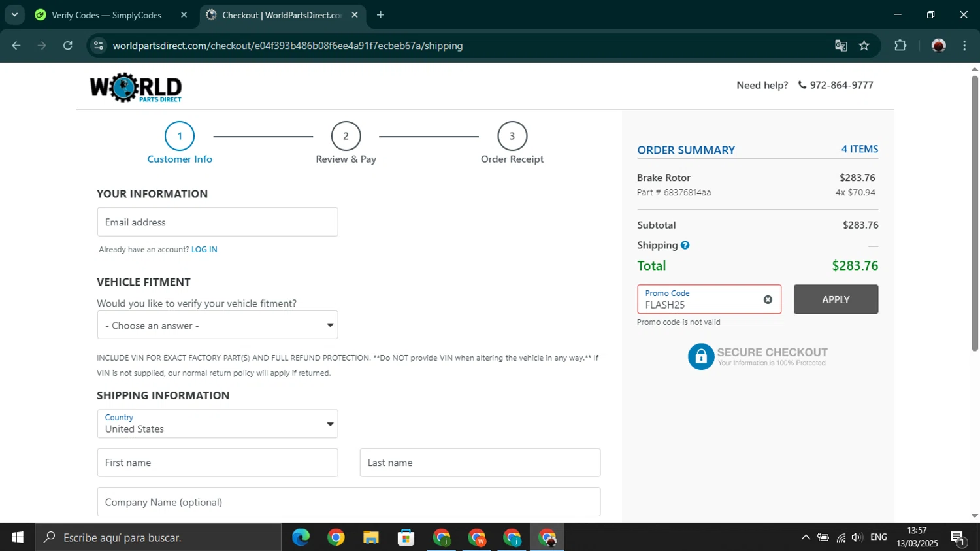Click the Last name field
The height and width of the screenshot is (551, 980).
(480, 463)
